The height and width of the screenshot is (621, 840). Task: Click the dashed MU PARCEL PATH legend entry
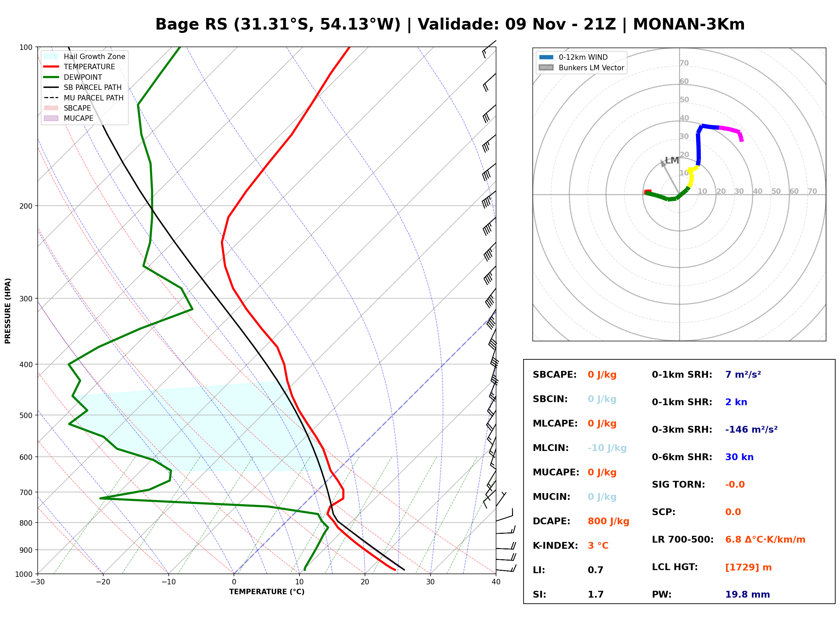coord(84,98)
